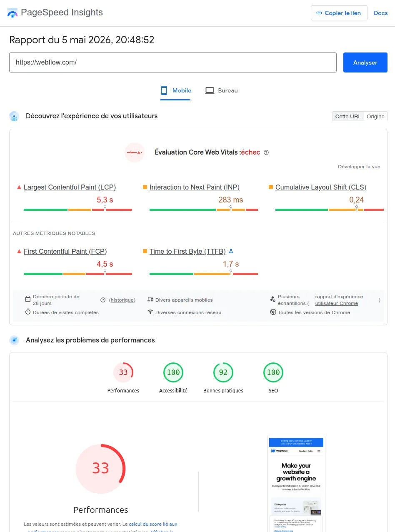395x532 pixels.
Task: Click the AUTRES MÉTRIQUES NOTABLES label
Action: tap(54, 233)
